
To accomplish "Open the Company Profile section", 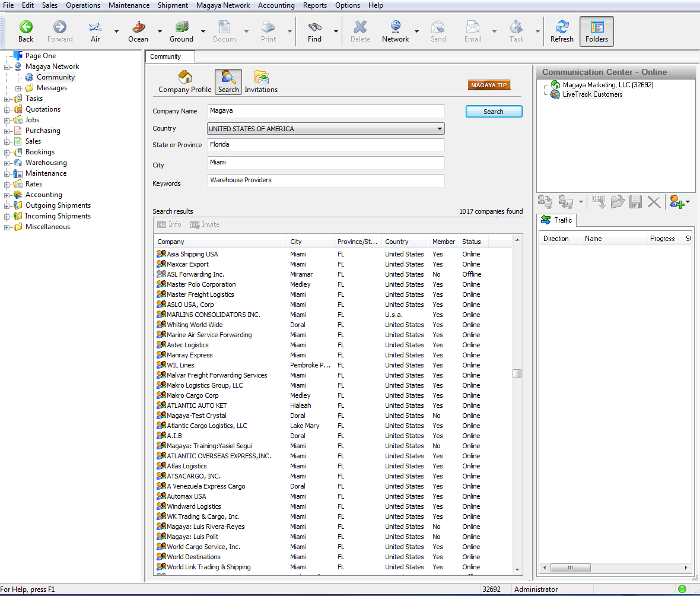I will point(185,82).
